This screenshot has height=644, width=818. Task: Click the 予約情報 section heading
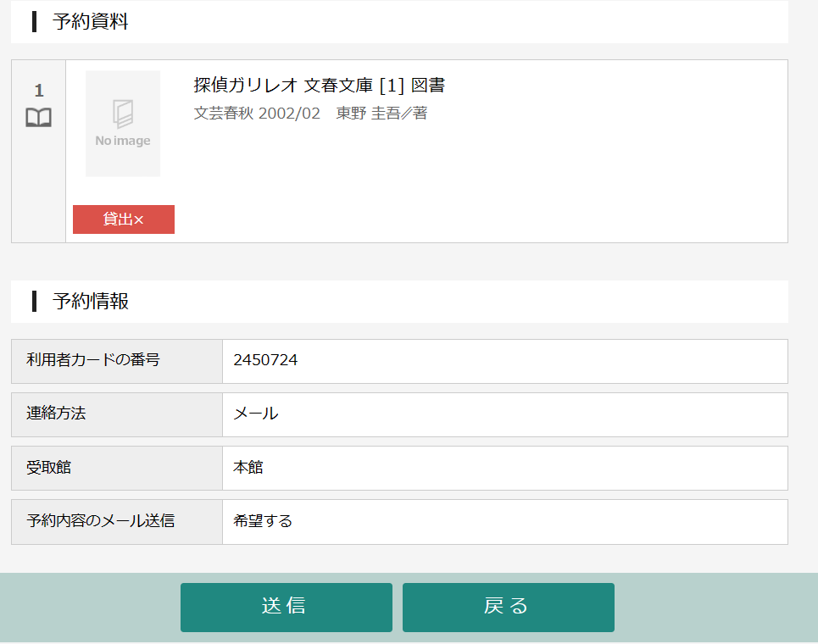pos(90,301)
